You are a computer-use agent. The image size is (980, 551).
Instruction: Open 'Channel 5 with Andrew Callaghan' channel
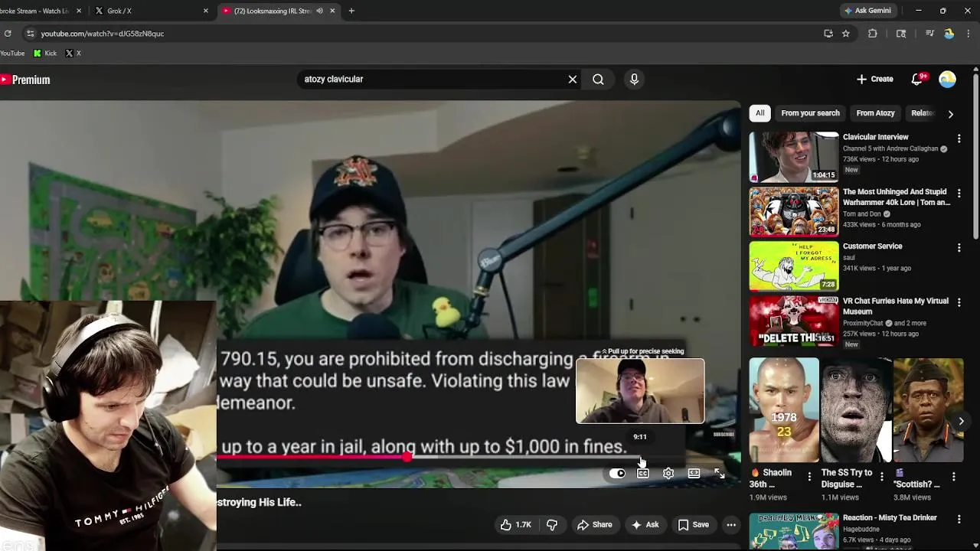[x=890, y=148]
